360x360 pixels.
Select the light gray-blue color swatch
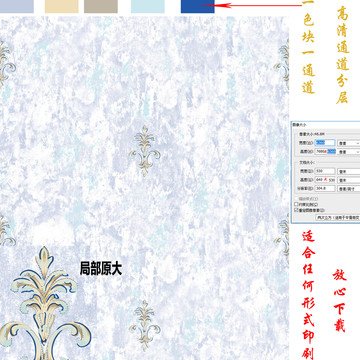click(x=17, y=6)
